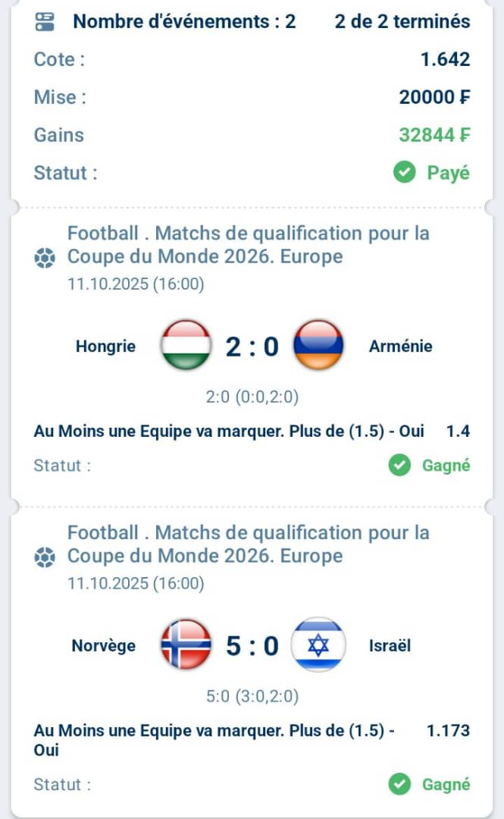504x819 pixels.
Task: Click football icon beside Hongrie match league
Action: pos(45,258)
